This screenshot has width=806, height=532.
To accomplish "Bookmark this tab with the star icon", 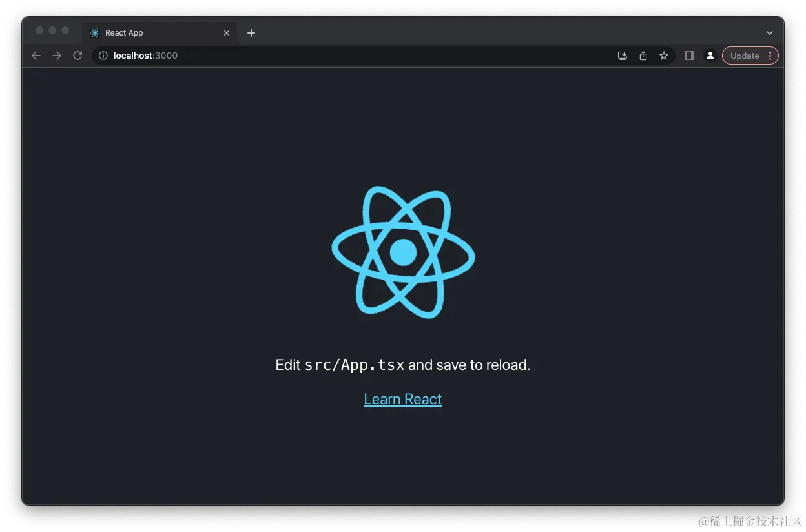I will tap(664, 56).
